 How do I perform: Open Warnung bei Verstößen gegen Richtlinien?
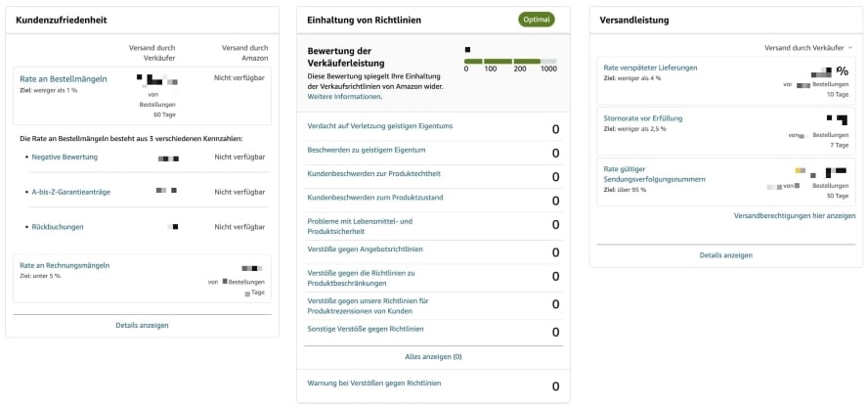(373, 383)
